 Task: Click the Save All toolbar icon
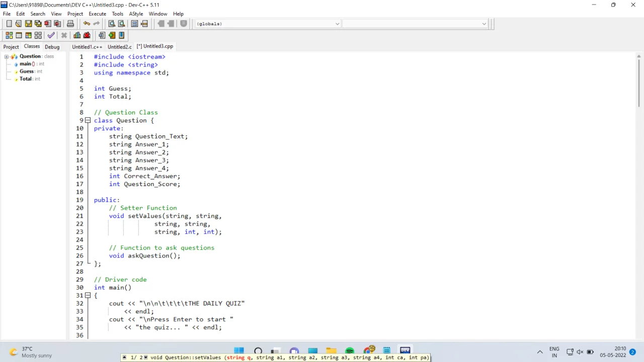[38, 24]
